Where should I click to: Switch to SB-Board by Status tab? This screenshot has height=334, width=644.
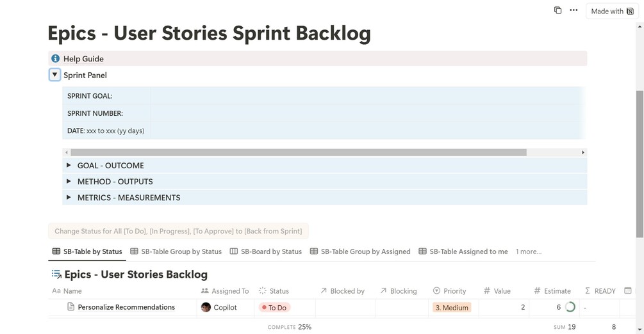pos(266,251)
